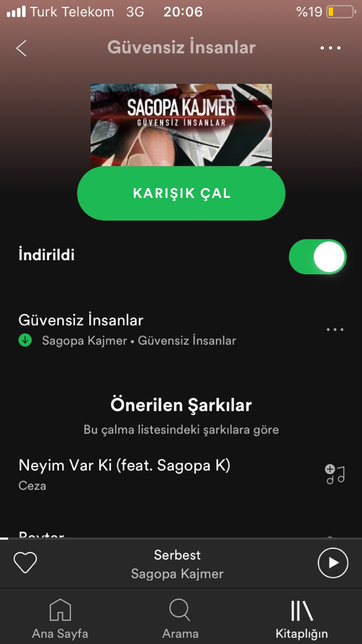This screenshot has width=362, height=644.
Task: Go back using the top-left arrow
Action: 21,48
